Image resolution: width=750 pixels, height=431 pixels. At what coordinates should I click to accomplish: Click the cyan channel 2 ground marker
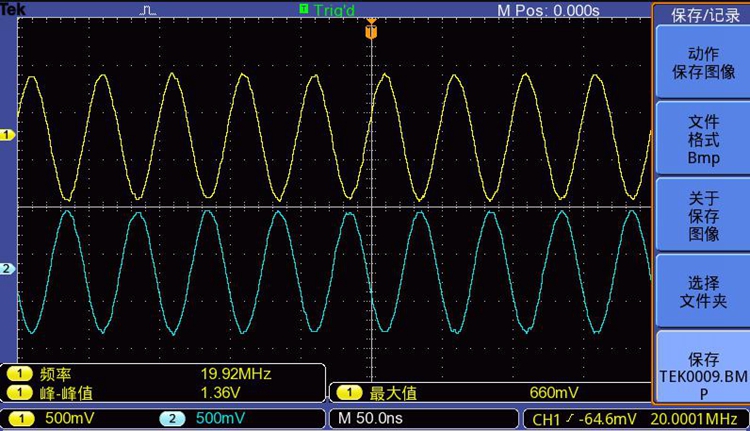coord(7,269)
